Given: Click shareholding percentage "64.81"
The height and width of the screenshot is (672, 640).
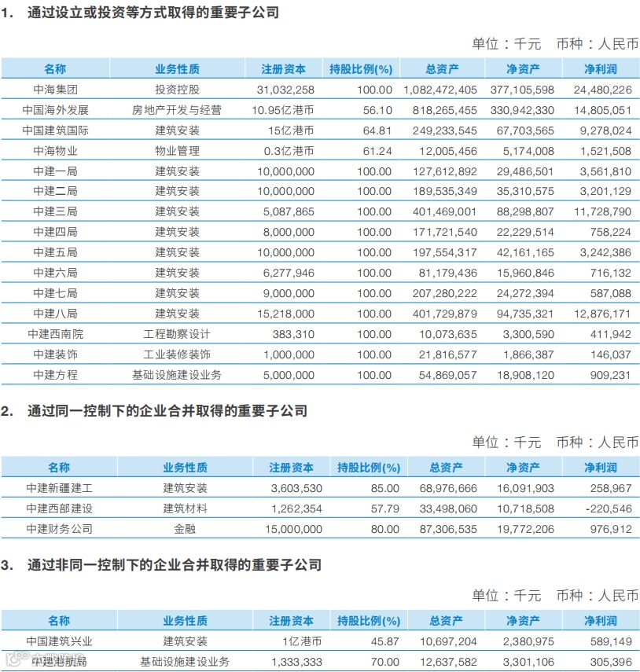Looking at the screenshot, I should pyautogui.click(x=377, y=130).
